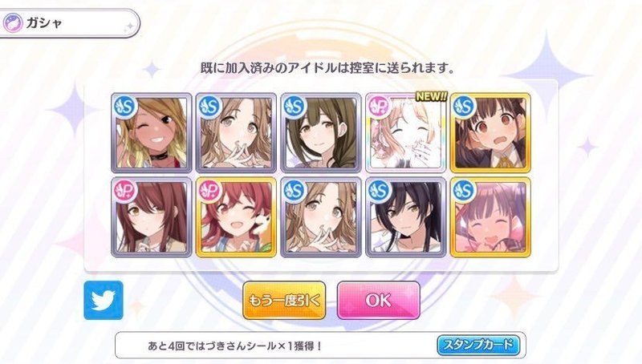Click the S badge on the top-right gold card
642x364 pixels.
tap(464, 107)
